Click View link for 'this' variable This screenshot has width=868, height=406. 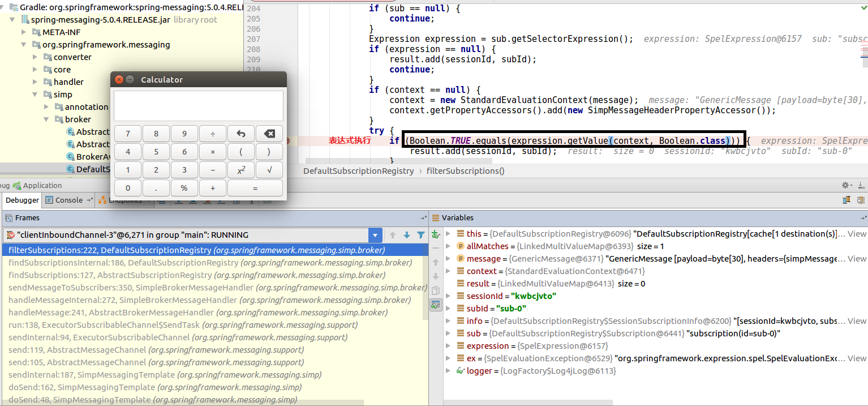[x=857, y=234]
